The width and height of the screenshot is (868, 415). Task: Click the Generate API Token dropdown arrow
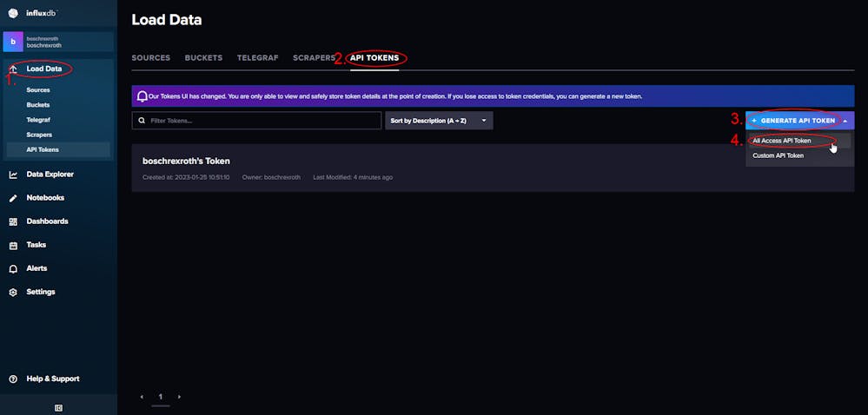coord(845,121)
